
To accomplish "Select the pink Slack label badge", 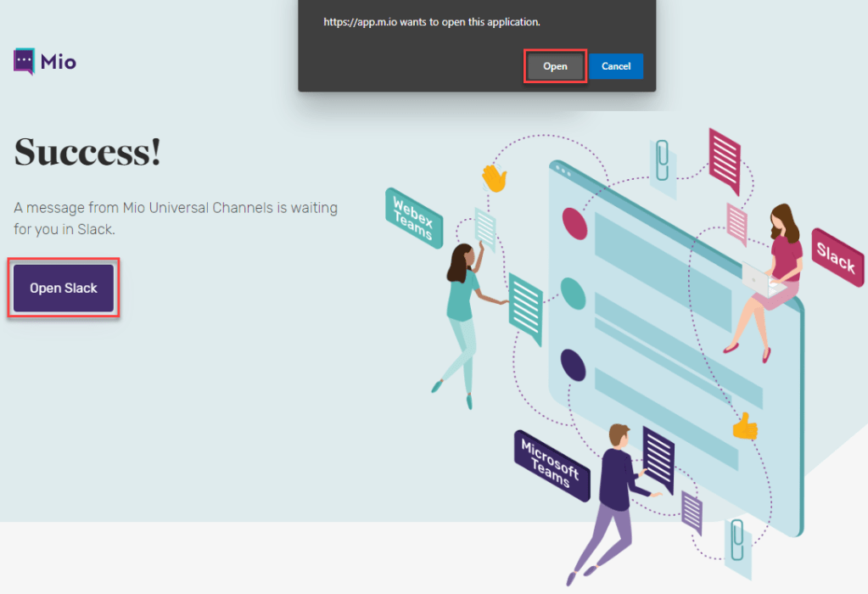I will coord(836,256).
